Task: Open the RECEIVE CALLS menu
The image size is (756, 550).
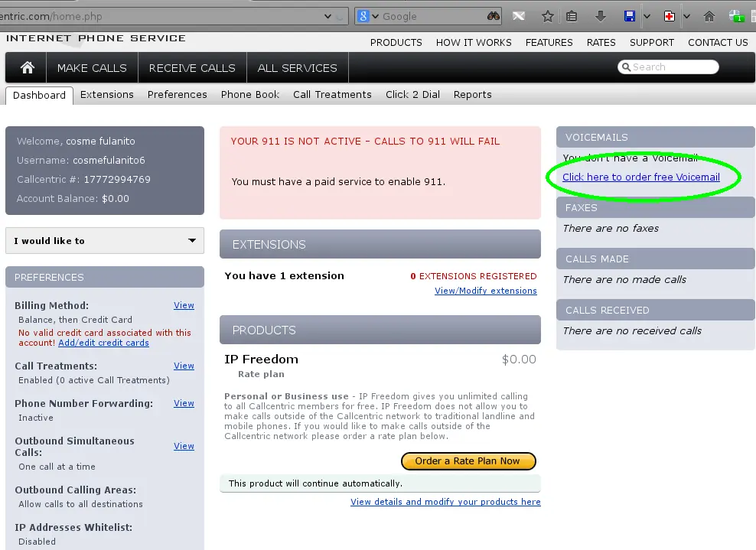Action: (192, 68)
